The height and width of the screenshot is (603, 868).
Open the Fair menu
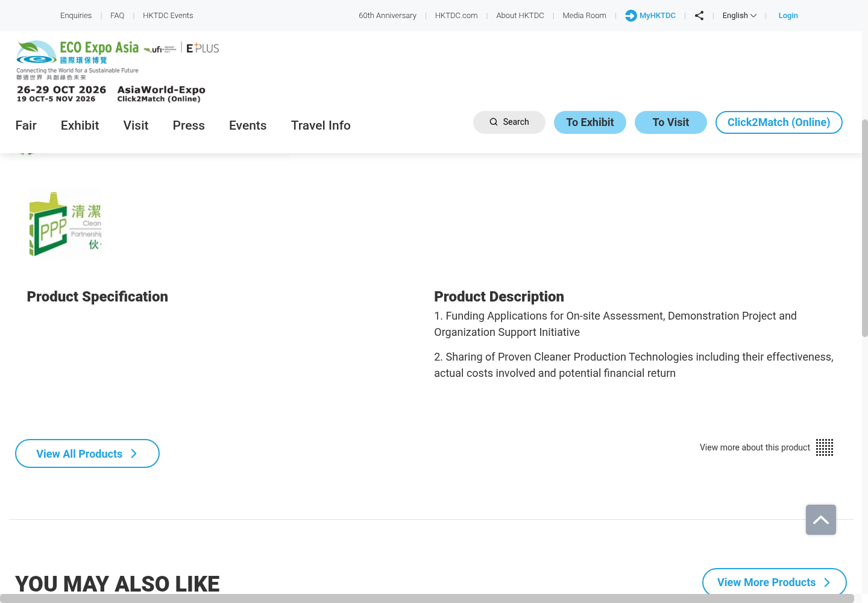coord(26,125)
